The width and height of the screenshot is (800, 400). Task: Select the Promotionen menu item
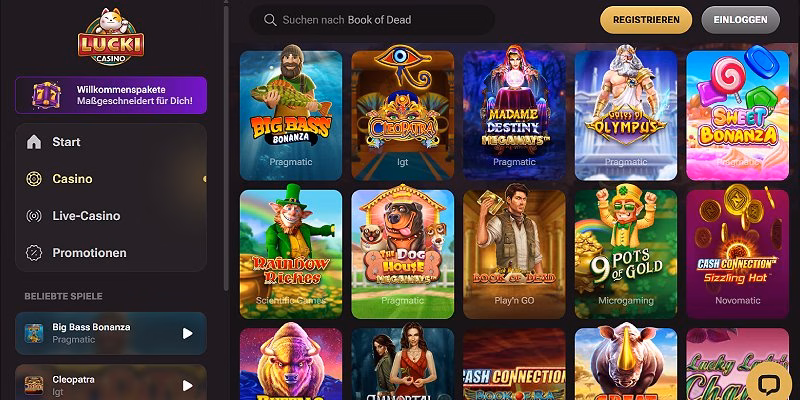coord(111,253)
